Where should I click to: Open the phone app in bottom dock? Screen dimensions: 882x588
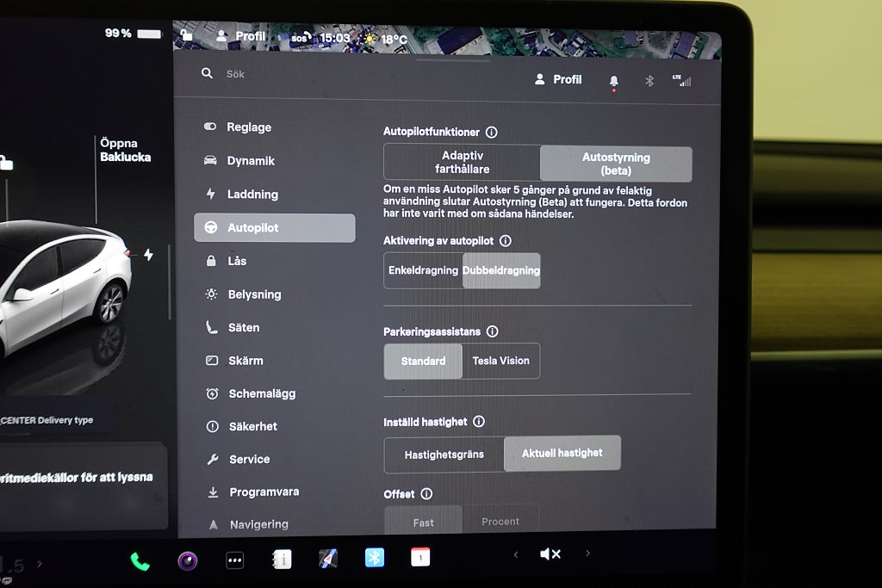click(140, 561)
